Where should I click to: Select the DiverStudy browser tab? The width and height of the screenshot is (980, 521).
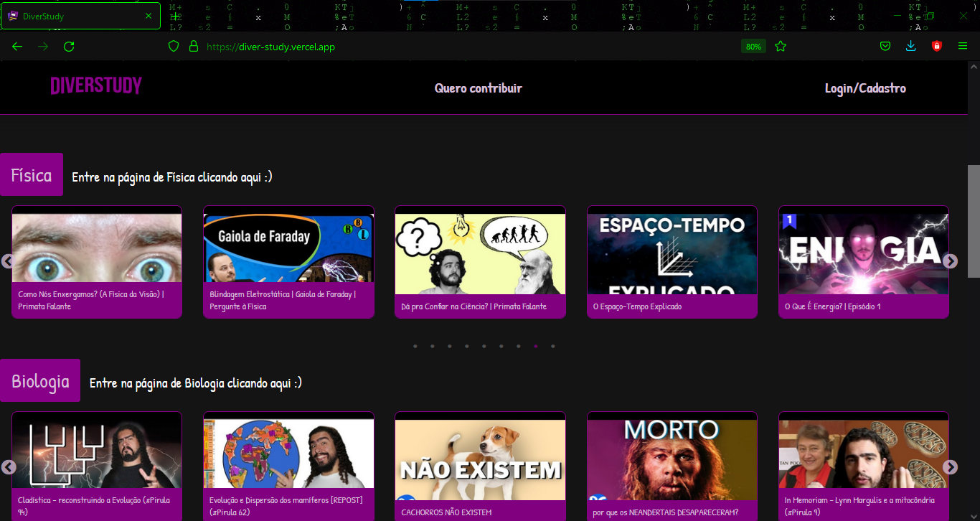[80, 16]
